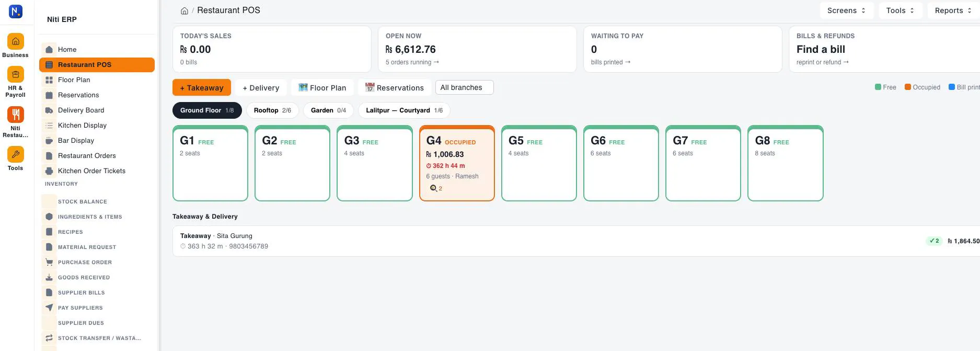Click the Ingredients & Items icon

pyautogui.click(x=49, y=217)
